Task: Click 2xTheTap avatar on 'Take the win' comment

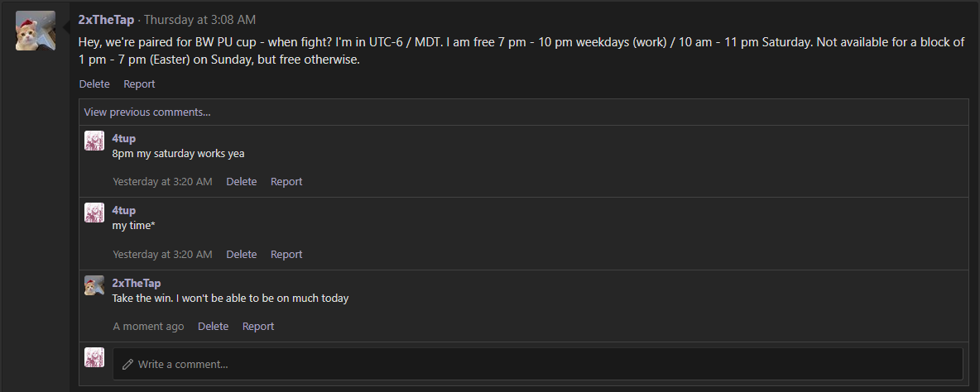Action: tap(94, 285)
